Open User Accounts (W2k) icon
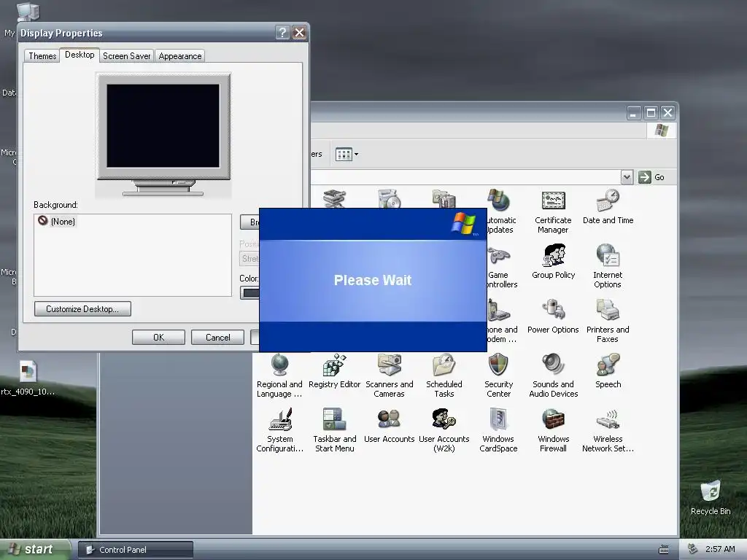 444,431
